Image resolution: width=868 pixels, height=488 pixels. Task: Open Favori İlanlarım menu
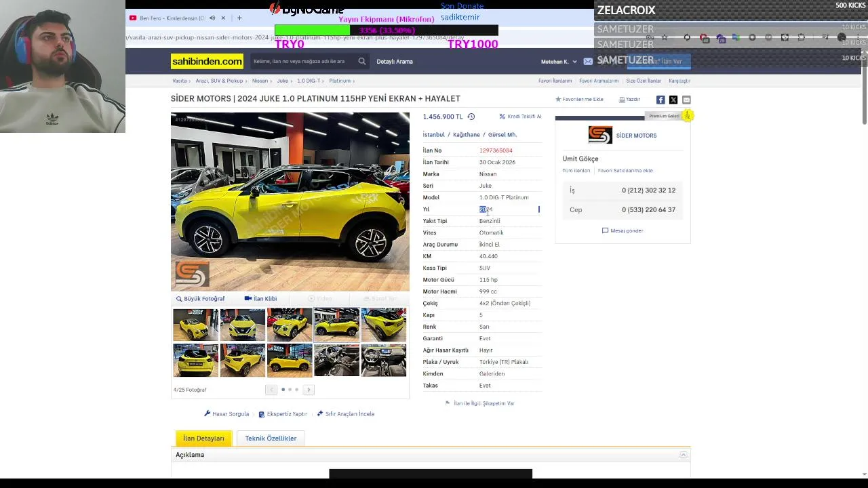click(x=555, y=81)
